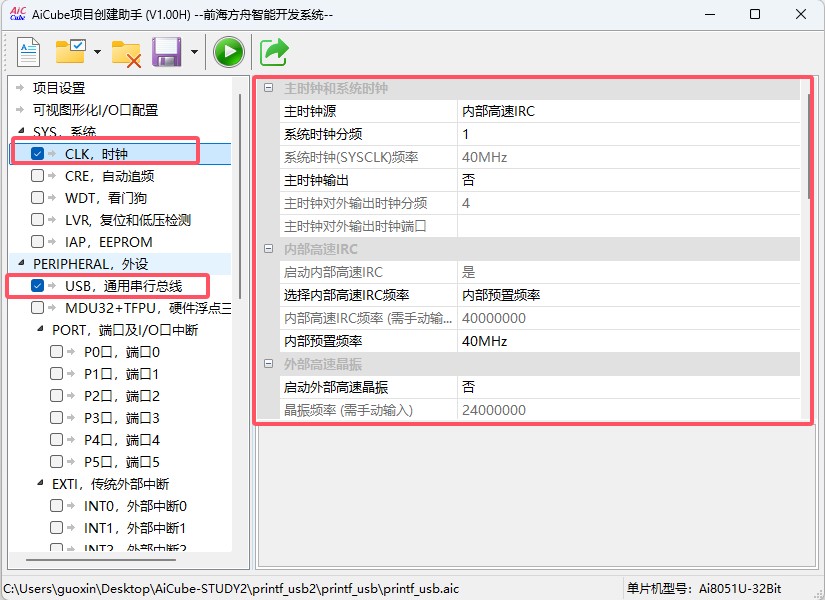Click the 系统时钟(SYSCLK)频率 row label
825x600 pixels.
(x=351, y=157)
